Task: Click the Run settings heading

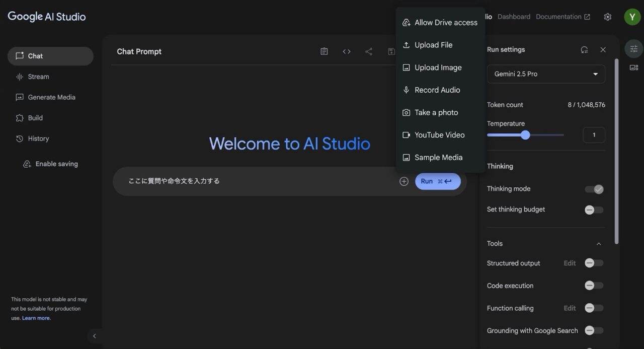Action: click(x=506, y=50)
